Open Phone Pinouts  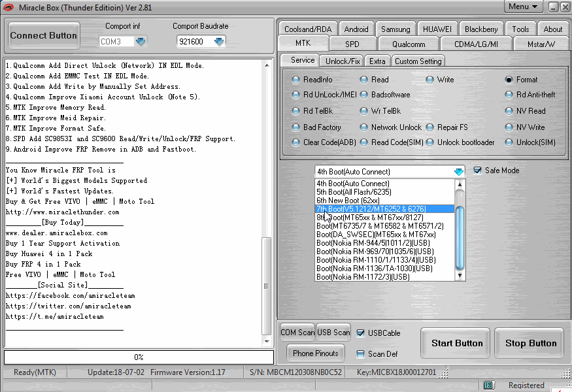click(316, 353)
